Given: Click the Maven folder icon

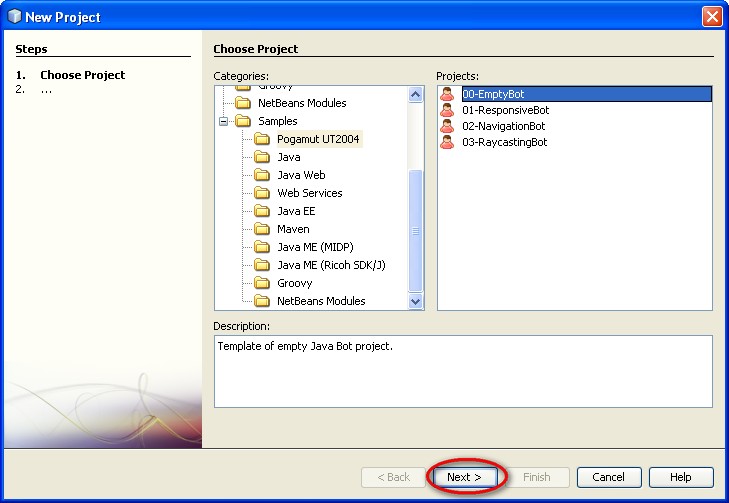Looking at the screenshot, I should pos(262,229).
